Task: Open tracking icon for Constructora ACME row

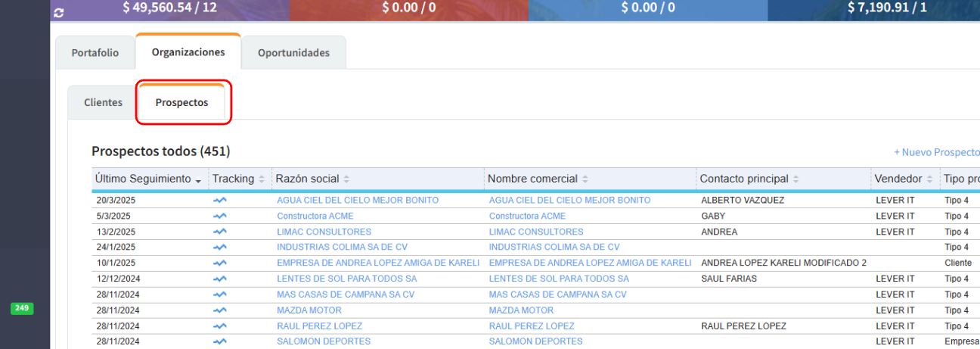Action: 219,217
